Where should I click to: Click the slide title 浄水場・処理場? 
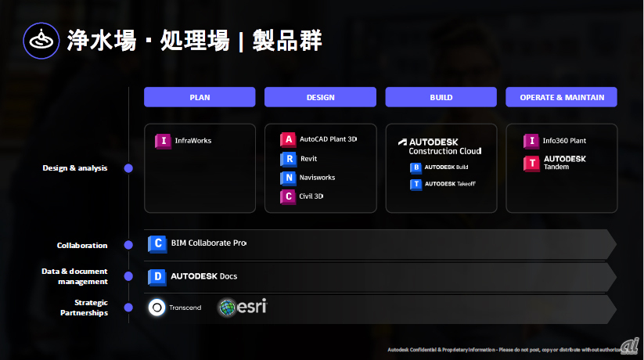(x=149, y=40)
